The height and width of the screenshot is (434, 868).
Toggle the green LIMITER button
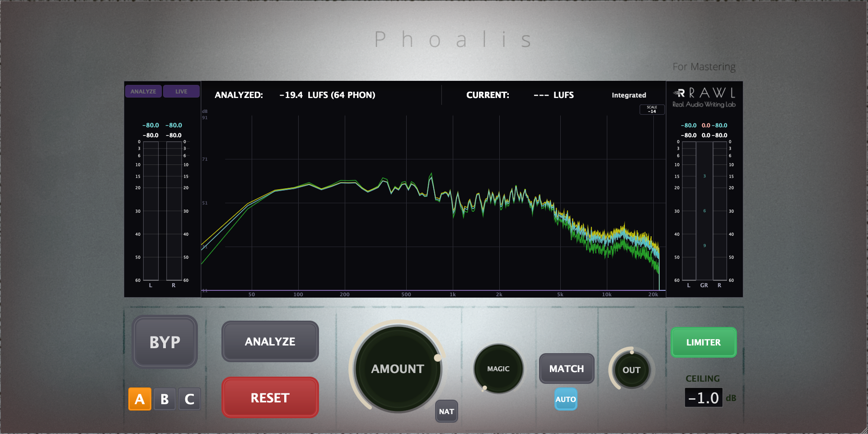704,342
